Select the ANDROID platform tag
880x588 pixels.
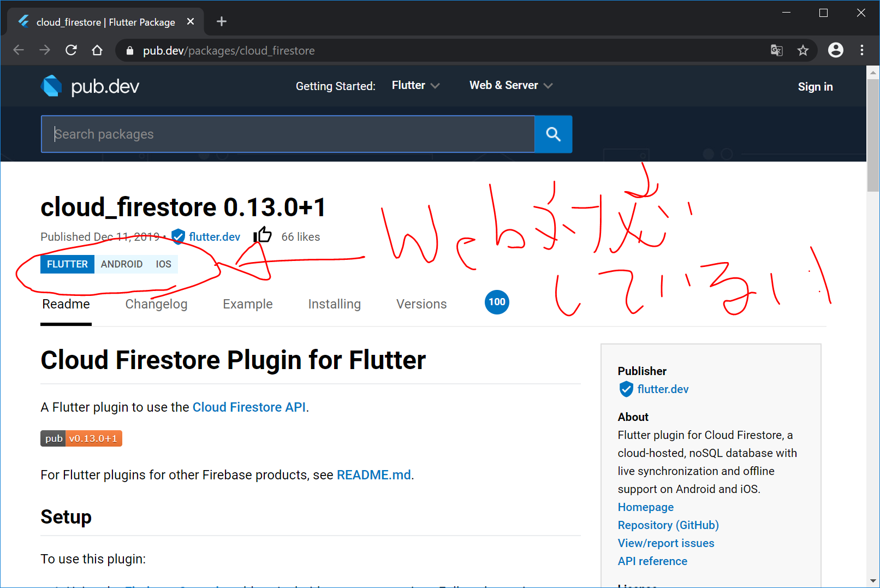pos(122,264)
